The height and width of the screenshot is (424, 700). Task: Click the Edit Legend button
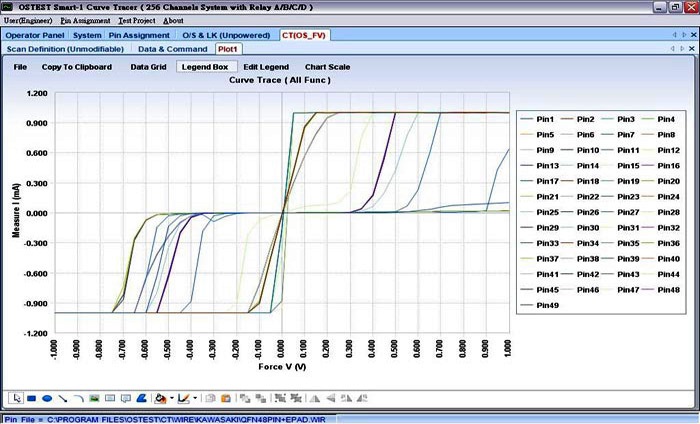click(x=266, y=67)
